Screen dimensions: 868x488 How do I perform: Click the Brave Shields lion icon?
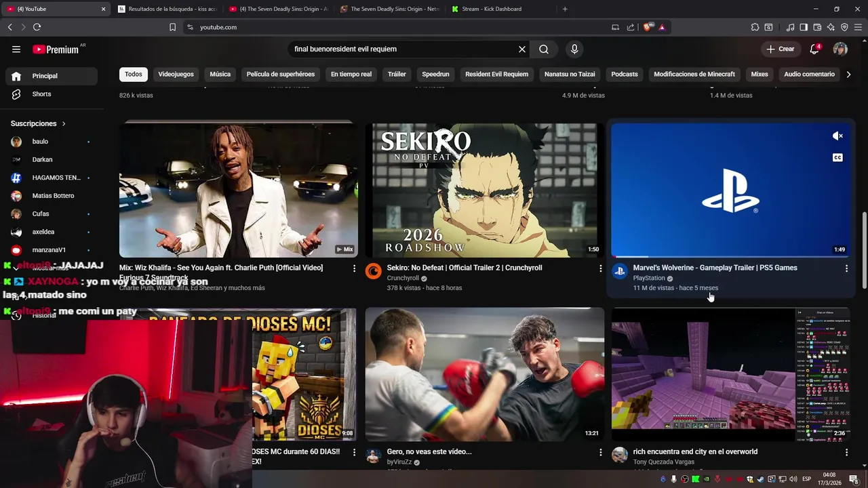pos(648,27)
